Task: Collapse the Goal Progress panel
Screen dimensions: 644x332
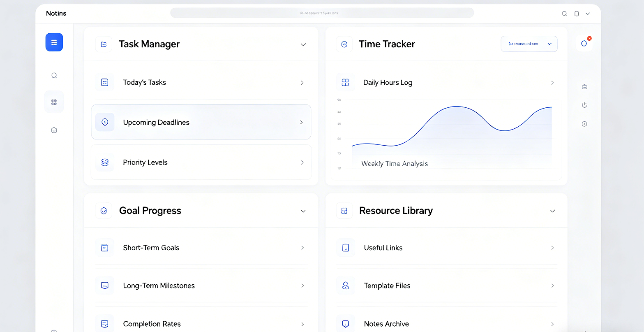Action: [303, 211]
